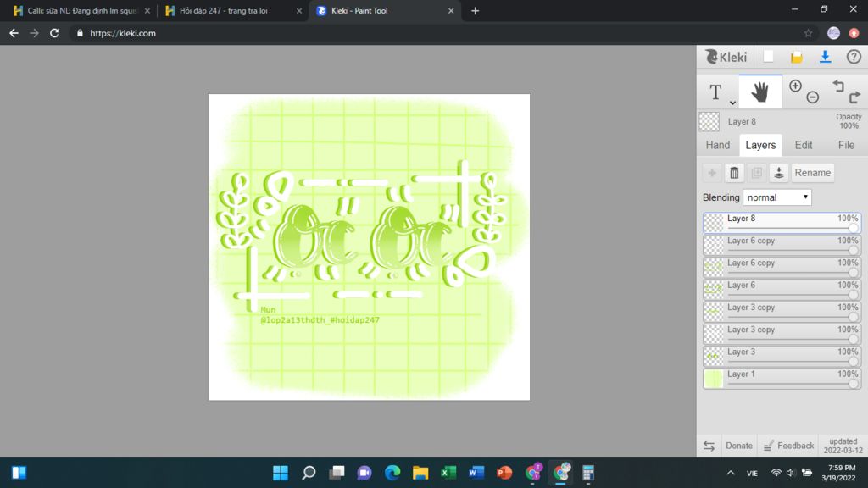Switch to the Hand tab
Screen dimensions: 868x488
[x=717, y=145]
